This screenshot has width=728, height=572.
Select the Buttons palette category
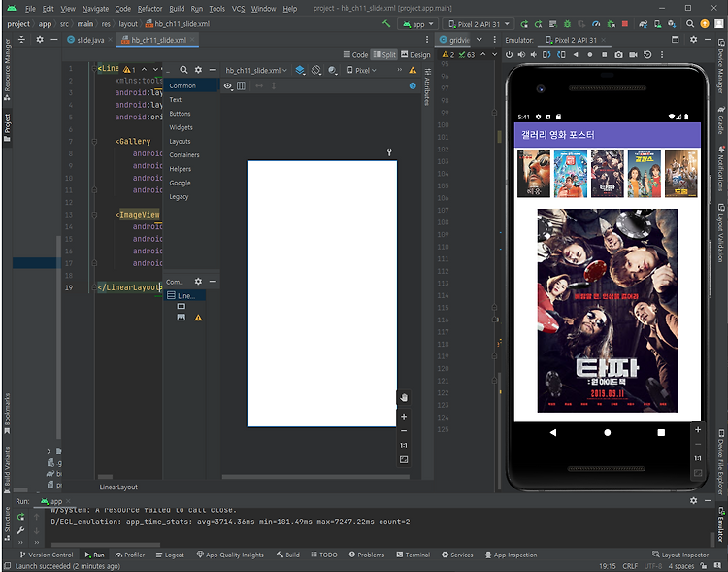click(180, 114)
